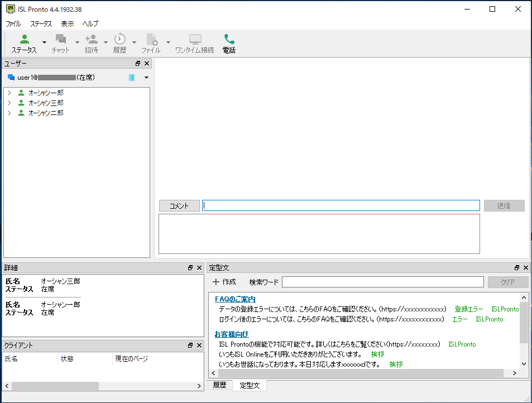Close the 定型文 panel
Viewport: 532px width, 403px height.
(x=526, y=268)
